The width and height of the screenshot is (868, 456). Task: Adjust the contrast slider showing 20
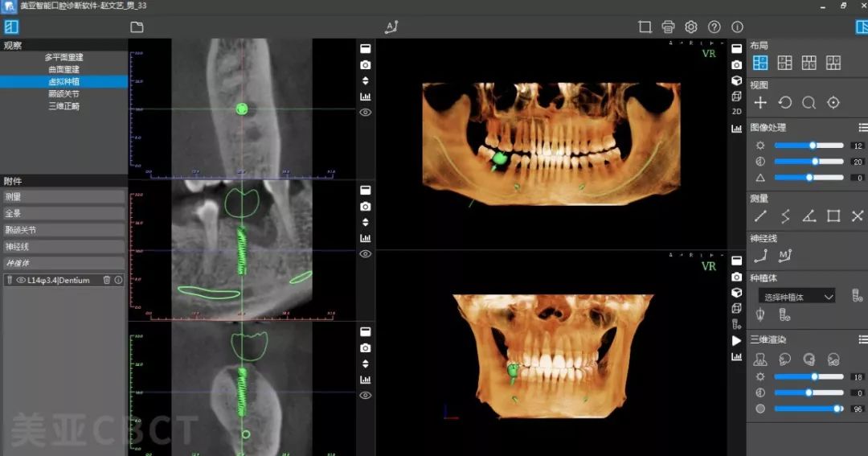click(x=809, y=161)
